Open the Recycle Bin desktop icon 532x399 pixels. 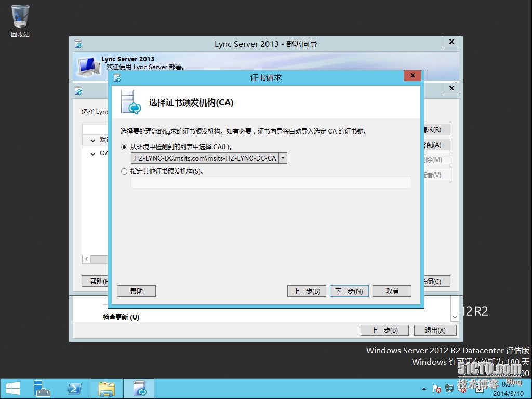coord(20,21)
